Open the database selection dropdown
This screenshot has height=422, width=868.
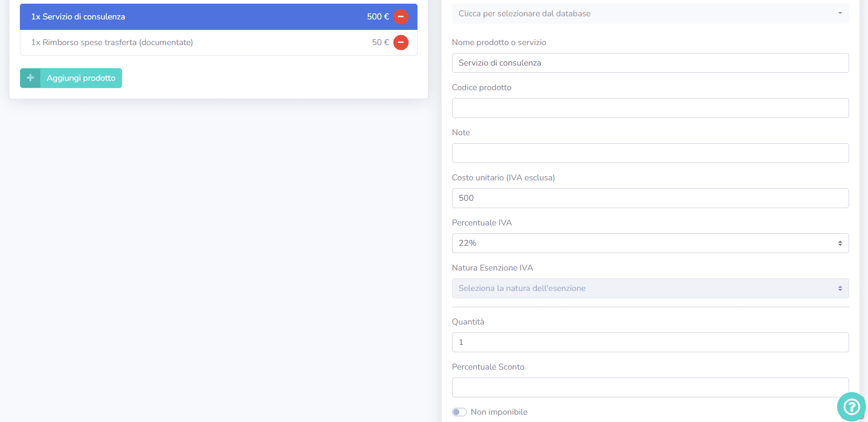650,14
